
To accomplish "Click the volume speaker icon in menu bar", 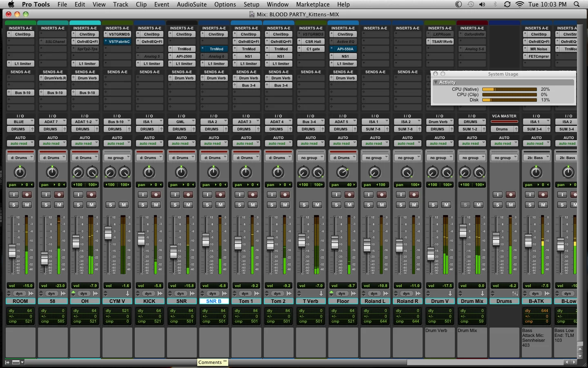I will [482, 4].
